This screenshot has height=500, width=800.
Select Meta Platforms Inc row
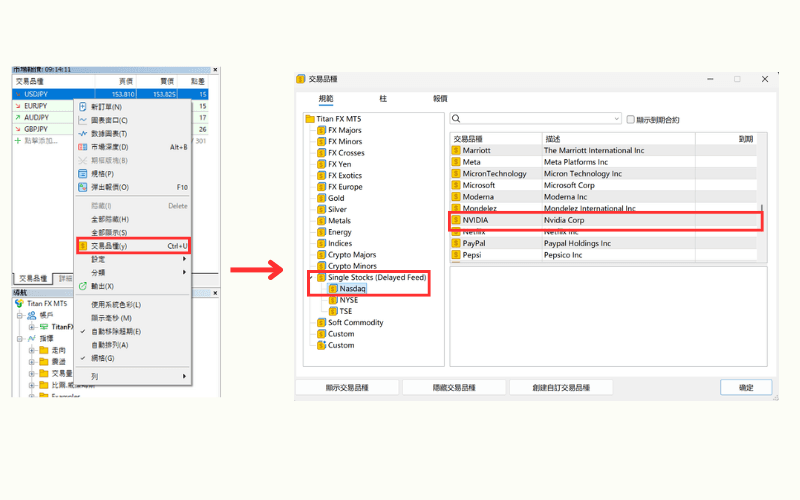[604, 162]
